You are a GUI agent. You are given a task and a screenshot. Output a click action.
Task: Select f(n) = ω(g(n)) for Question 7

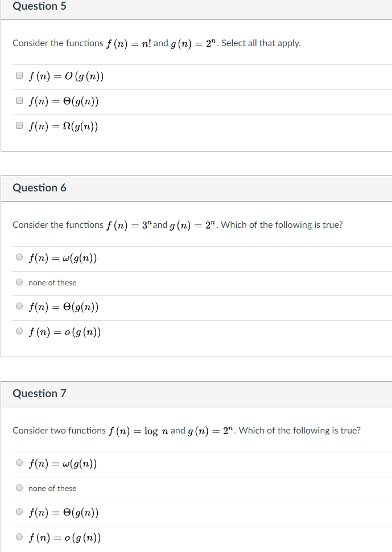tap(19, 463)
